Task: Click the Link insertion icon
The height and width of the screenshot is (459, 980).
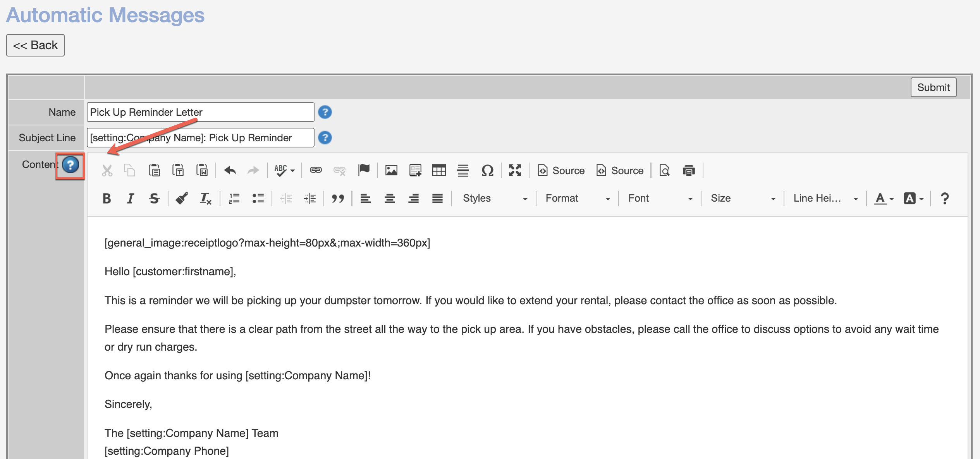Action: pyautogui.click(x=316, y=170)
